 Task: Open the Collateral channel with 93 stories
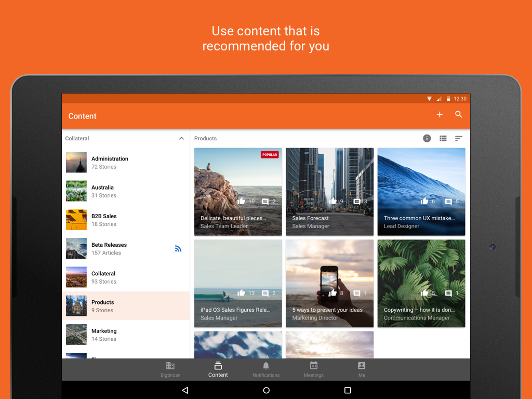click(126, 277)
